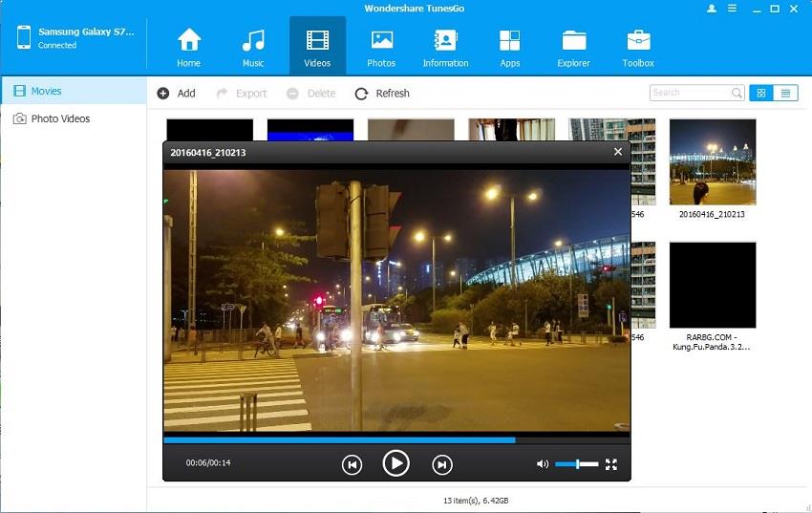This screenshot has width=812, height=513.
Task: Switch to grid thumbnail view
Action: coord(761,93)
